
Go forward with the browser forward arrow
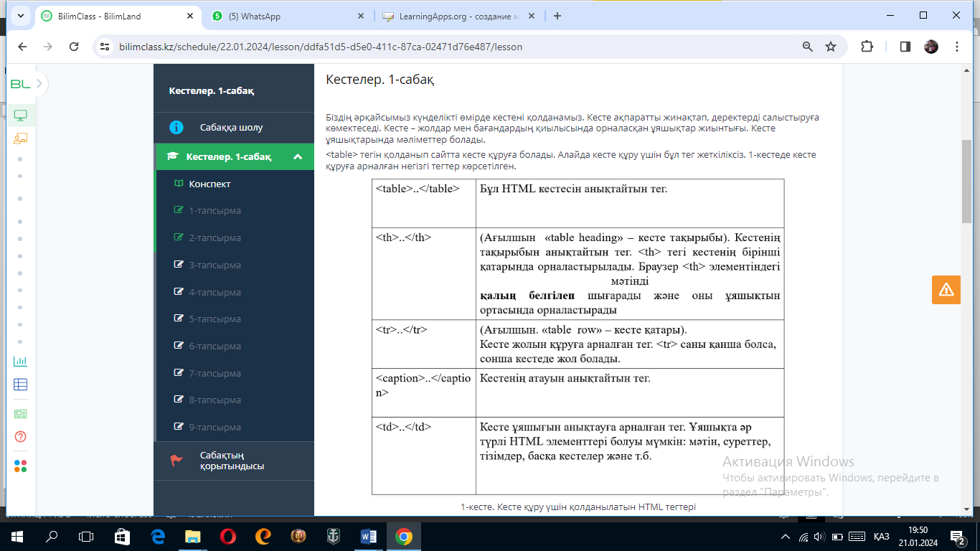pyautogui.click(x=48, y=47)
